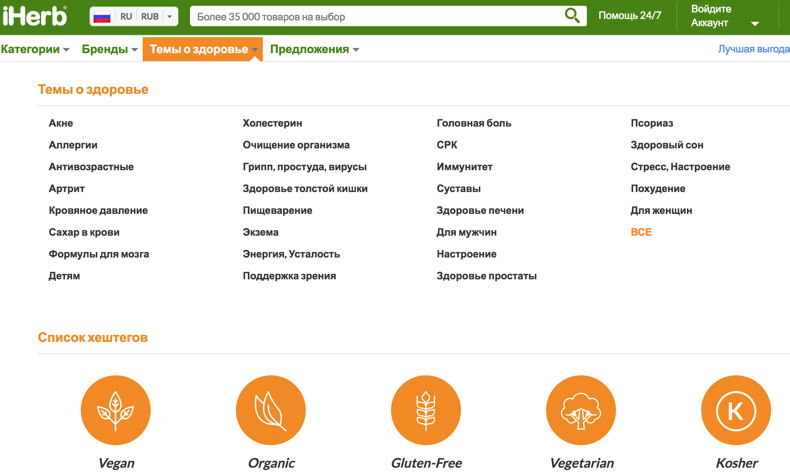Choose Здоровье простаты topic
The height and width of the screenshot is (475, 790).
point(487,276)
